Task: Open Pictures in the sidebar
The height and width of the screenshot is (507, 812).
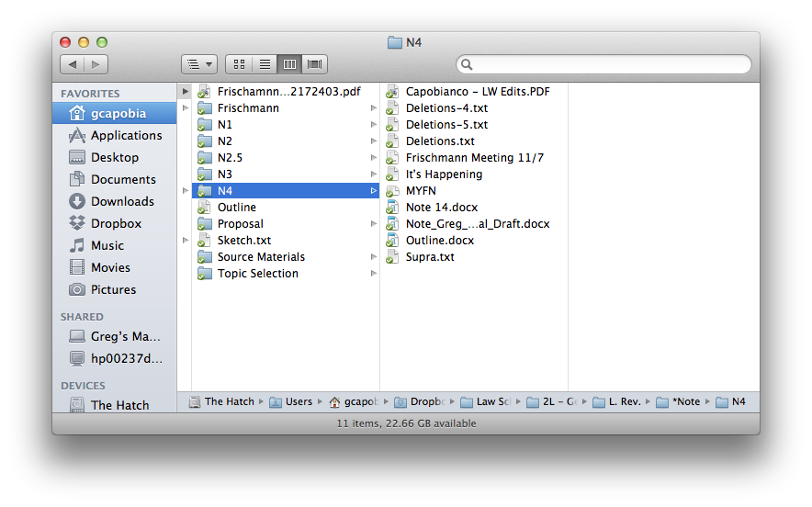Action: click(x=115, y=289)
